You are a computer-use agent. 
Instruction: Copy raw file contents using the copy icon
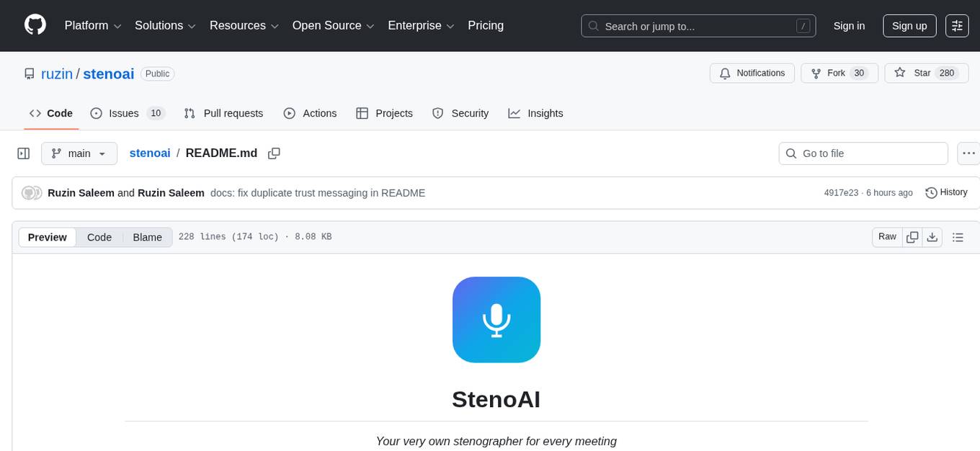[x=912, y=236]
